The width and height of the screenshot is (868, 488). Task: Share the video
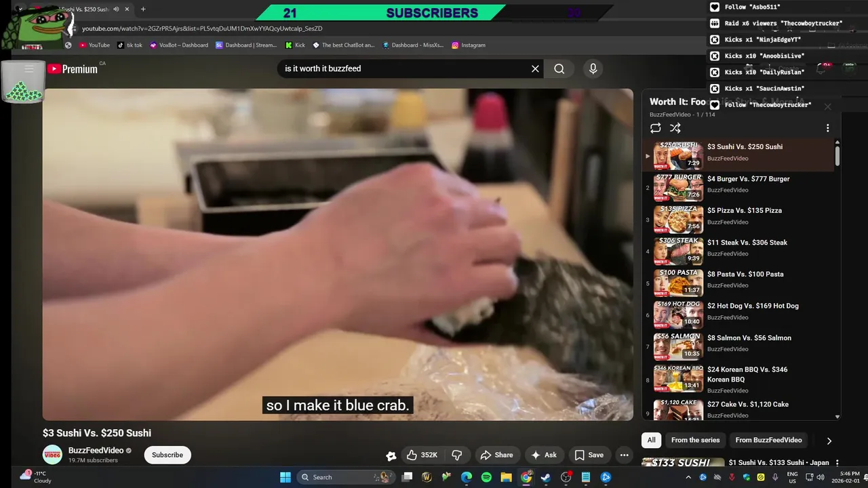pyautogui.click(x=496, y=455)
